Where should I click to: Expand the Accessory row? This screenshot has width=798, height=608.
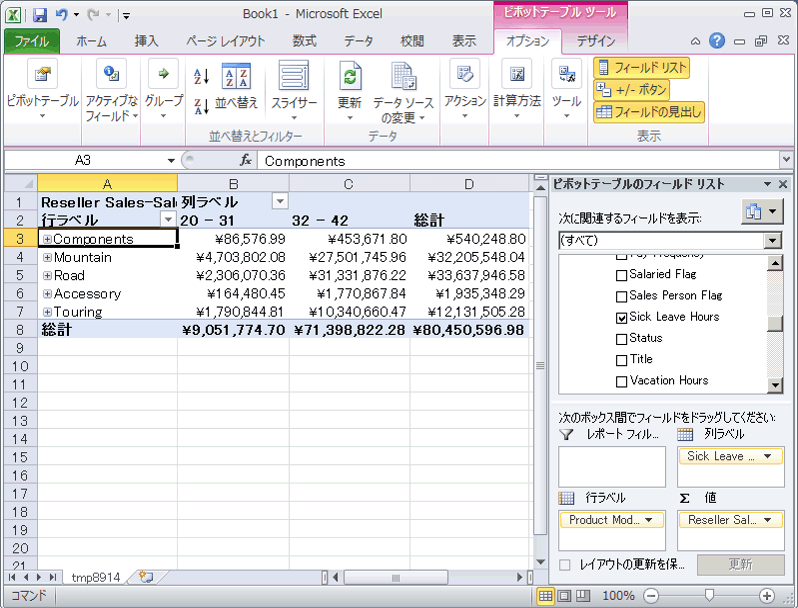[47, 294]
